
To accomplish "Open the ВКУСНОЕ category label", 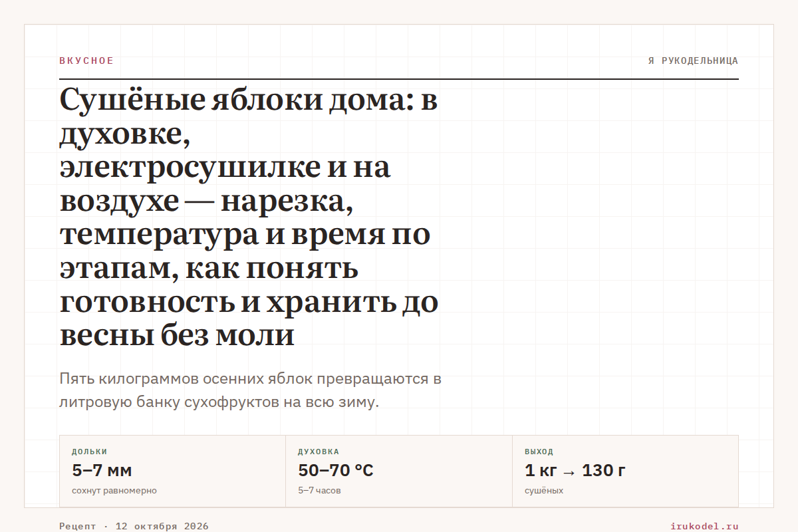I will (x=86, y=61).
